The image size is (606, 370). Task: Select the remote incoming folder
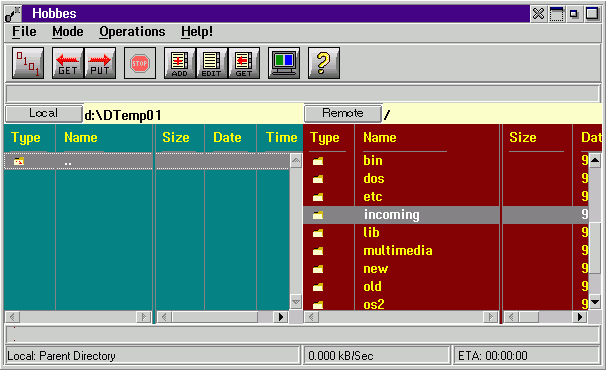pos(392,215)
